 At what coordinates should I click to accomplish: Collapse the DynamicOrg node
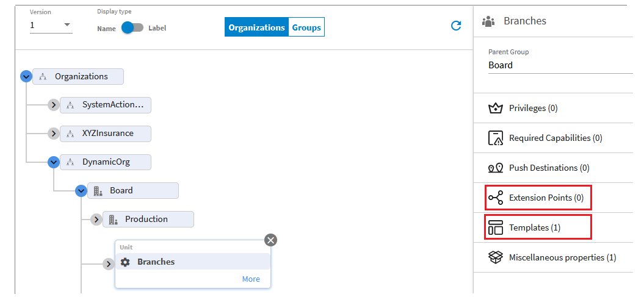point(54,162)
